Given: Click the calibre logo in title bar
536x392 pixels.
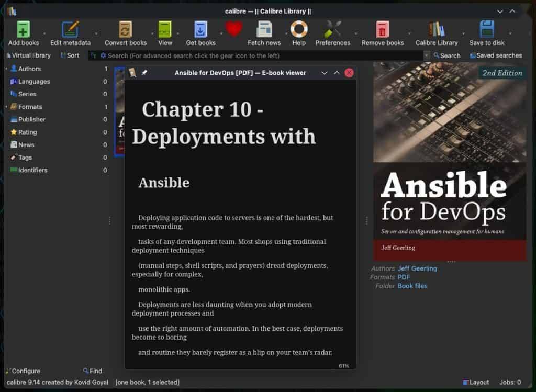Looking at the screenshot, I should coord(12,12).
